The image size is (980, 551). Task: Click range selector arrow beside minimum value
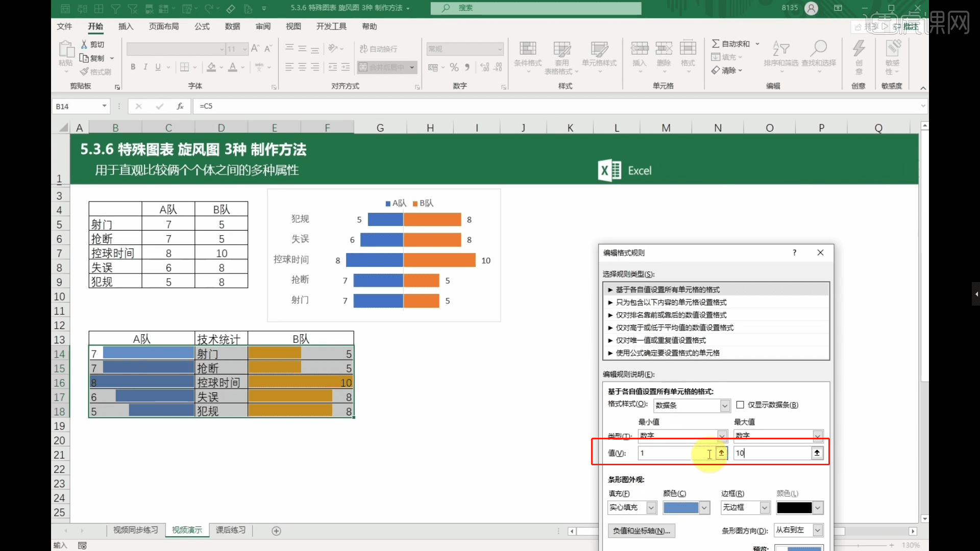(x=721, y=453)
